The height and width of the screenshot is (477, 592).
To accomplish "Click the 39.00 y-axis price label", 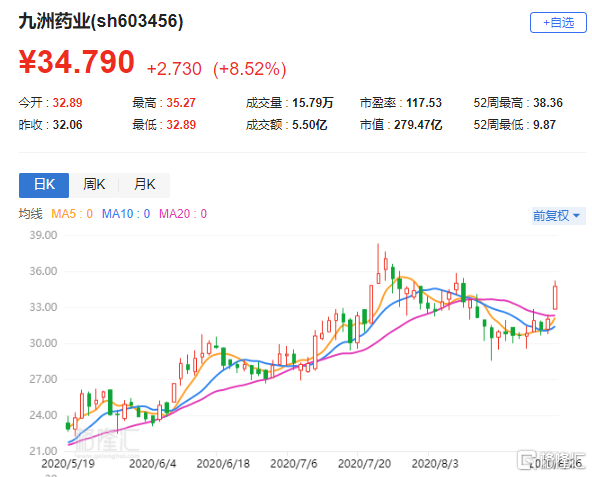I will pos(43,235).
